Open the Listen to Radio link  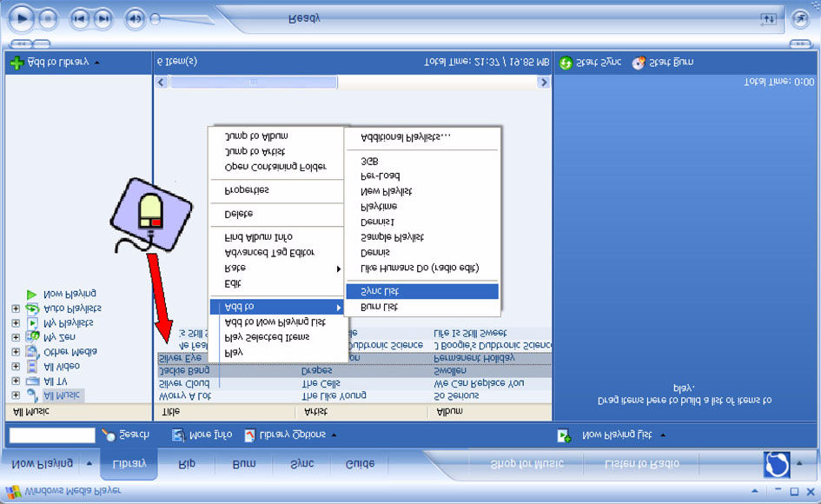point(641,464)
